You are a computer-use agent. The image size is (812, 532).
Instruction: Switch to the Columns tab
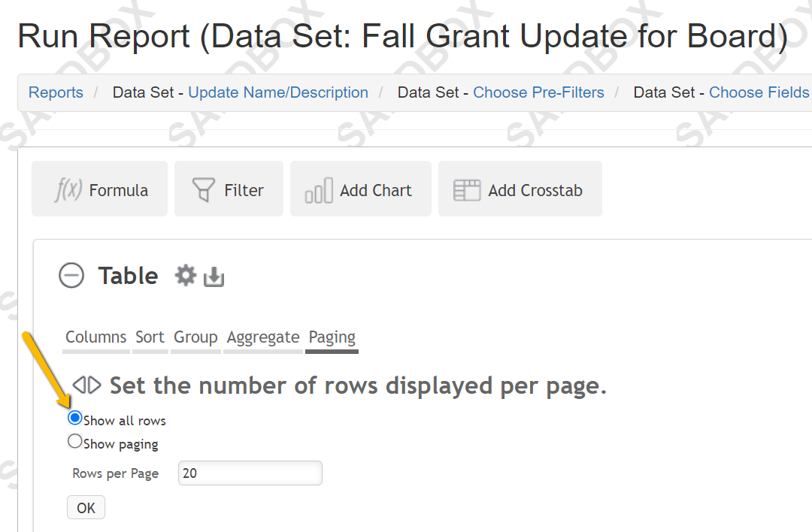pyautogui.click(x=95, y=337)
